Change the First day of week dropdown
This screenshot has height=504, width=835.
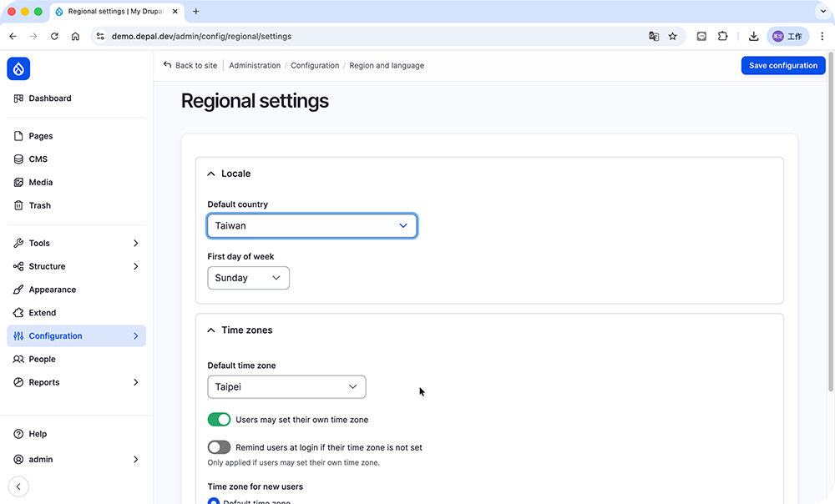[x=248, y=278]
